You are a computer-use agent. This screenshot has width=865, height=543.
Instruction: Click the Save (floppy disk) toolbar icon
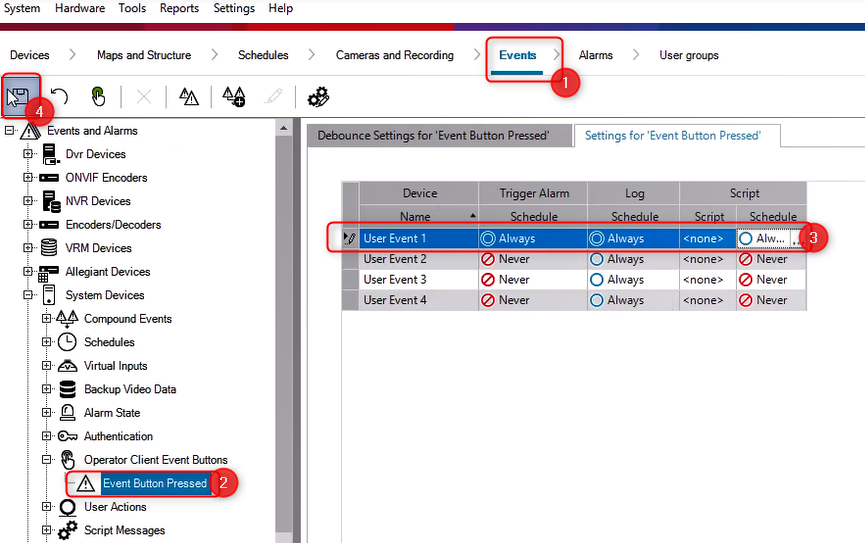pos(18,97)
